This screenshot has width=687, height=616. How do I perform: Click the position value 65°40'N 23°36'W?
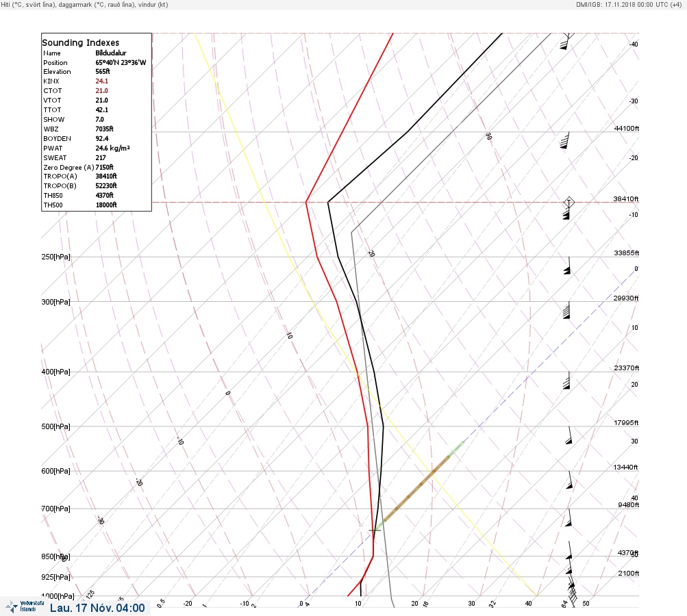(121, 62)
